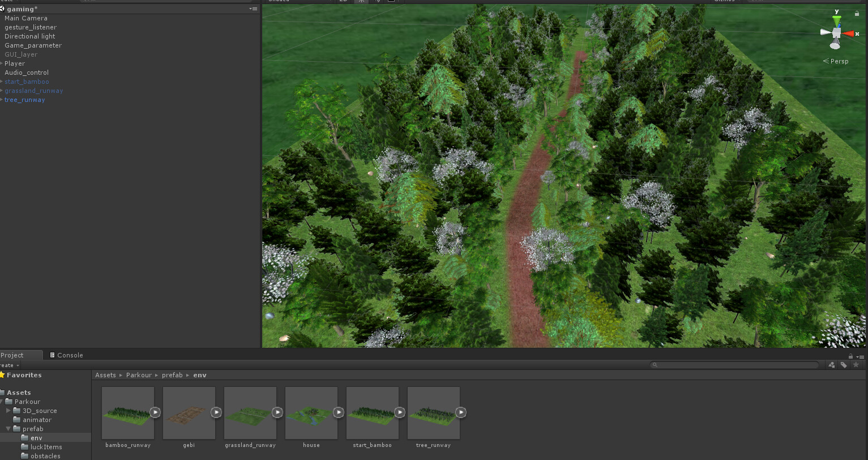Open search by label in the Project browser
Image resolution: width=868 pixels, height=460 pixels.
point(844,365)
